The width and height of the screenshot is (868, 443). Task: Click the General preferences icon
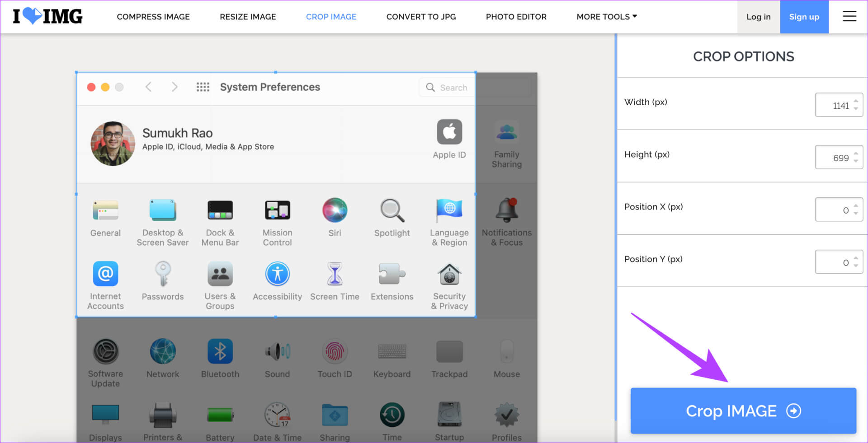[105, 210]
